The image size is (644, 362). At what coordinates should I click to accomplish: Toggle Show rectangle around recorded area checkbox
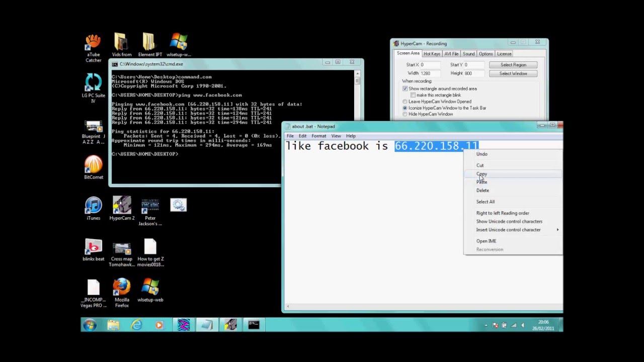click(405, 88)
